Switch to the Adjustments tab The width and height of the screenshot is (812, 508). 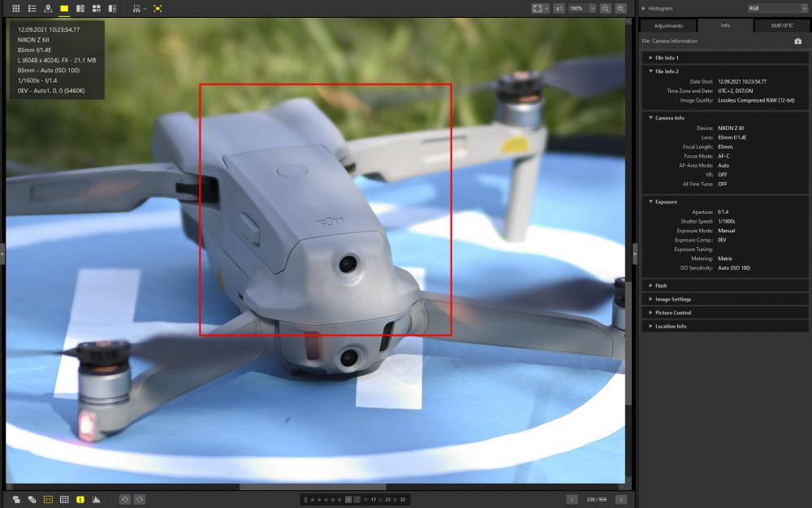[668, 25]
